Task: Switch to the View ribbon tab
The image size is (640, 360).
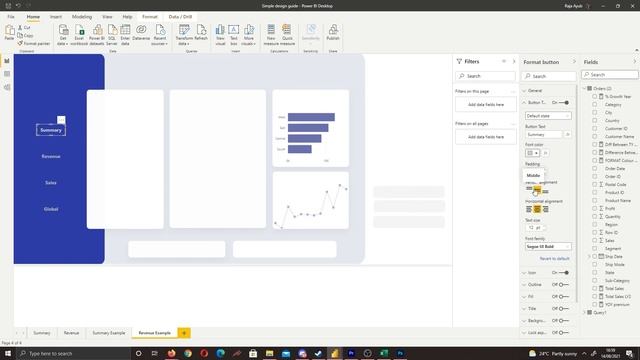Action: (x=107, y=17)
